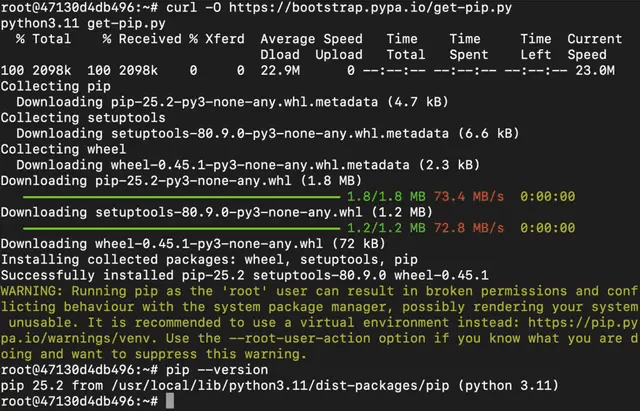640x411 pixels.
Task: Click the terminal cursor block at prompt
Action: 170,401
